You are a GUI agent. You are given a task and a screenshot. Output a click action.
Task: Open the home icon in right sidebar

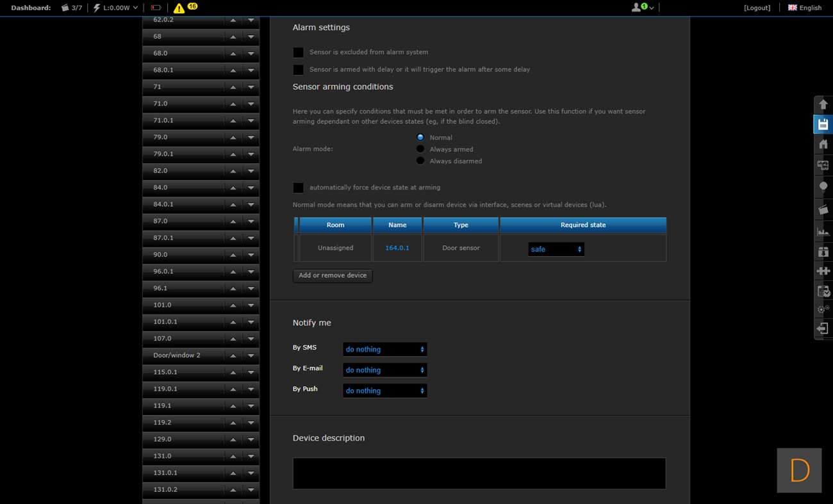click(x=823, y=144)
